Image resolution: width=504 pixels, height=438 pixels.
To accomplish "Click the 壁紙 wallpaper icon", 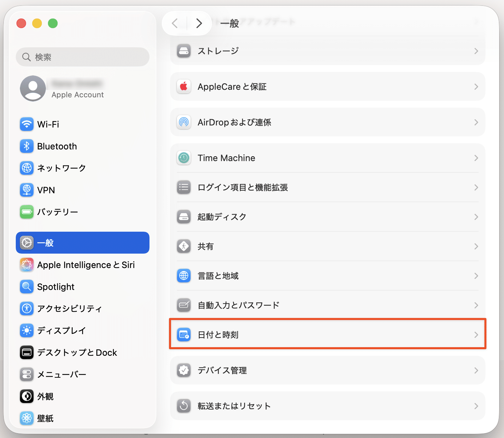I will pos(27,418).
